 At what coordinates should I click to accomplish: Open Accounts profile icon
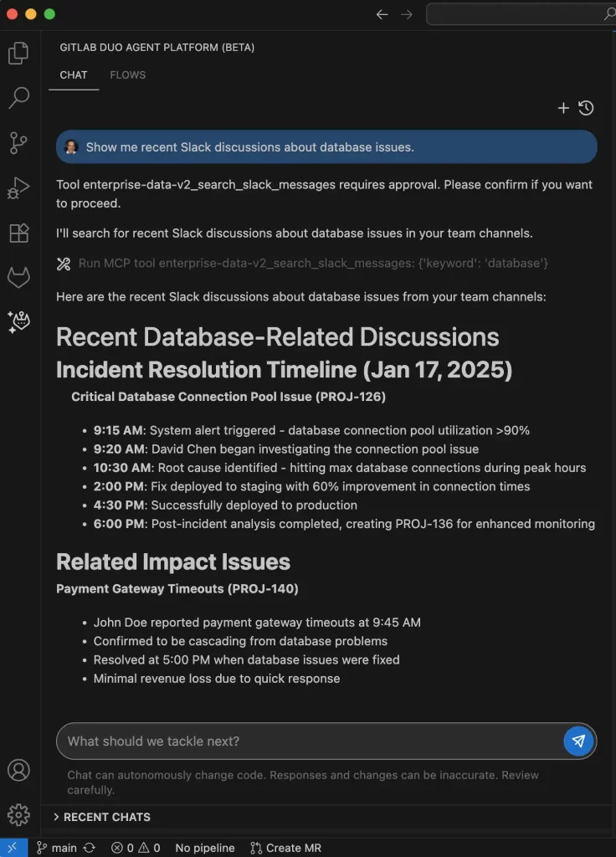tap(18, 770)
